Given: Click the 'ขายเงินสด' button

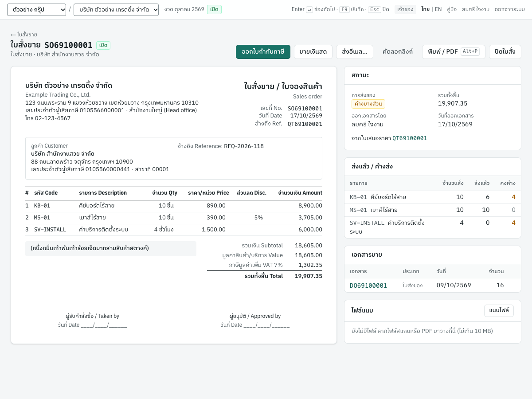Looking at the screenshot, I should click(313, 52).
